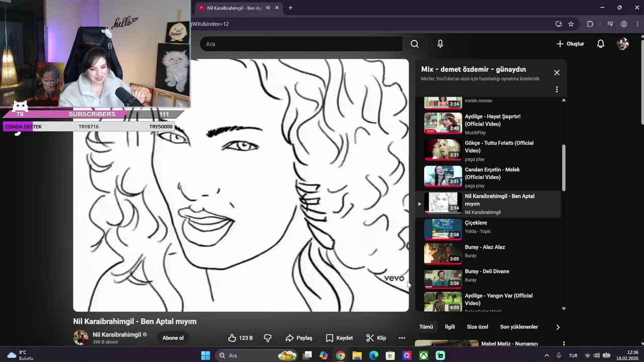Start voice search with the microphone icon
The image size is (644, 362).
440,44
